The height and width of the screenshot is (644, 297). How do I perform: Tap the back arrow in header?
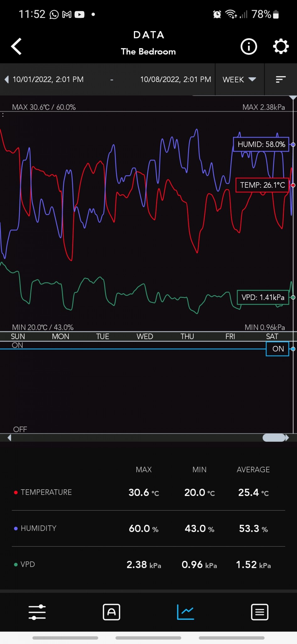pos(16,47)
